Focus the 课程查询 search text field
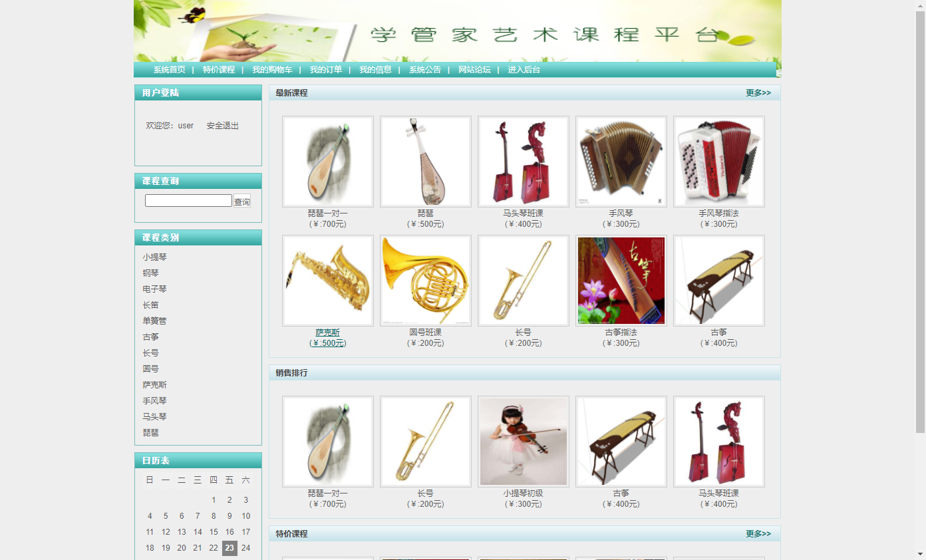 [x=188, y=201]
